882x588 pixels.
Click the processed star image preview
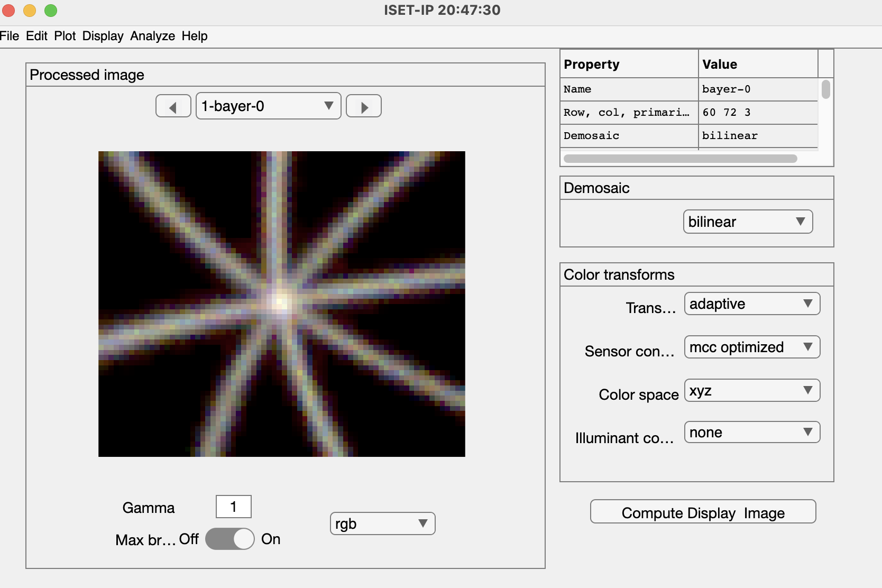pos(281,304)
